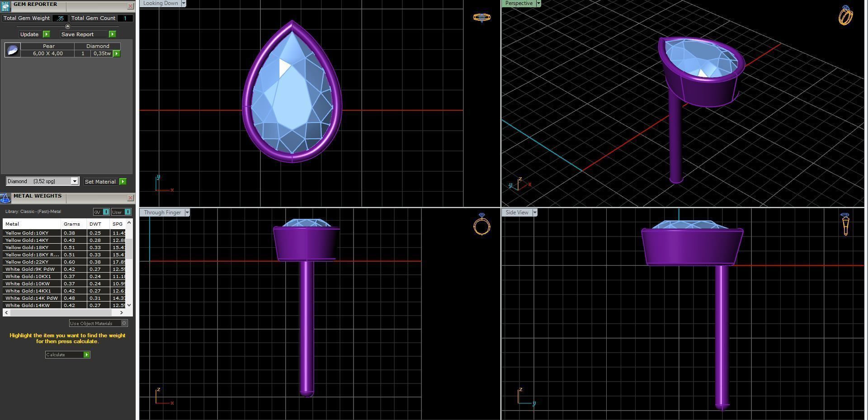Click the Grams column header

73,224
